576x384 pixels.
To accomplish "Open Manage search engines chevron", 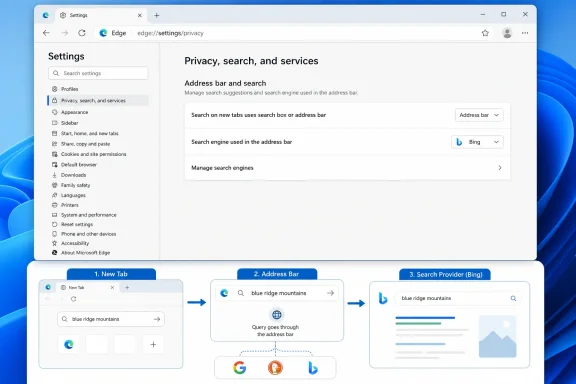I will tap(500, 168).
